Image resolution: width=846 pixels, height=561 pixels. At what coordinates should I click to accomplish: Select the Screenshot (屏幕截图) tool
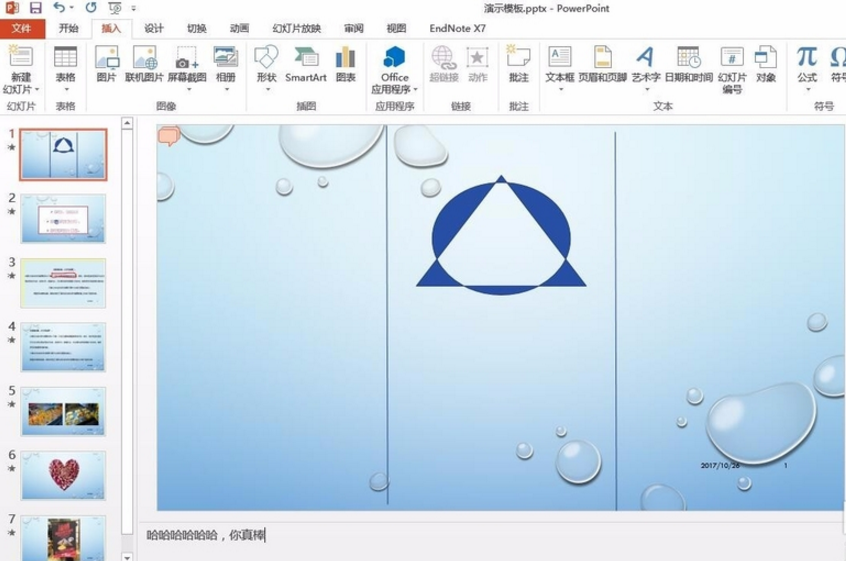click(x=187, y=57)
